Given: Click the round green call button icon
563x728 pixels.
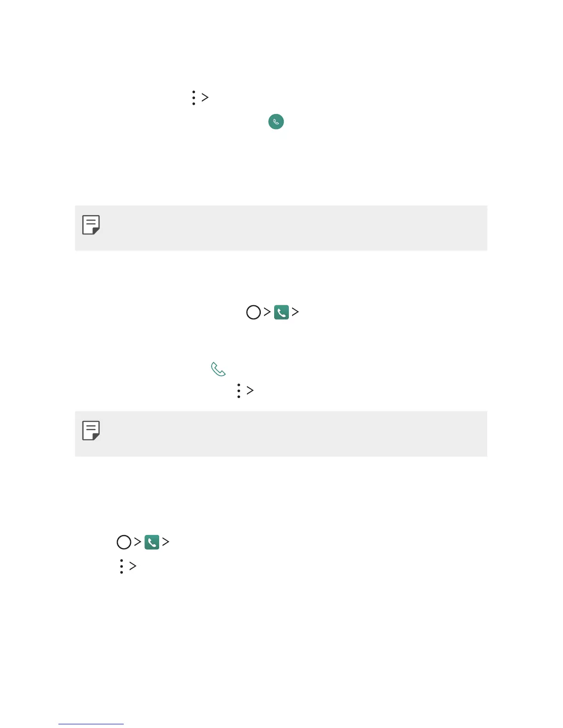Looking at the screenshot, I should 276,122.
